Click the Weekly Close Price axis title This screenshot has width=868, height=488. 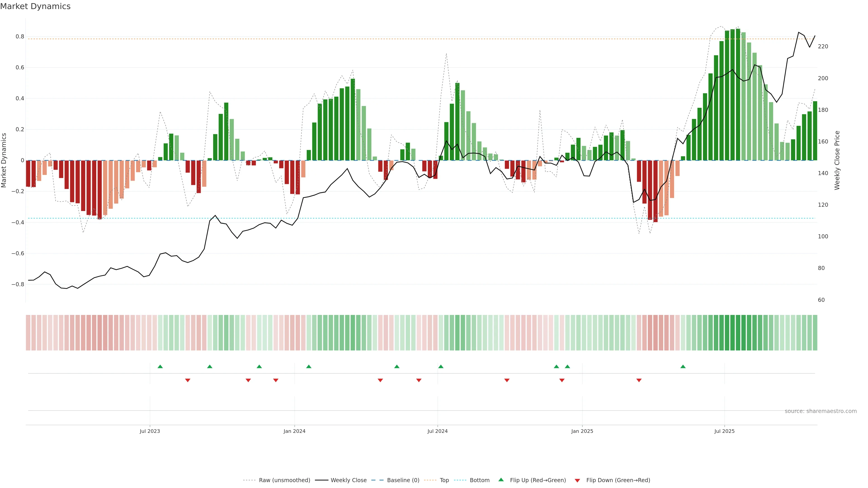point(837,160)
